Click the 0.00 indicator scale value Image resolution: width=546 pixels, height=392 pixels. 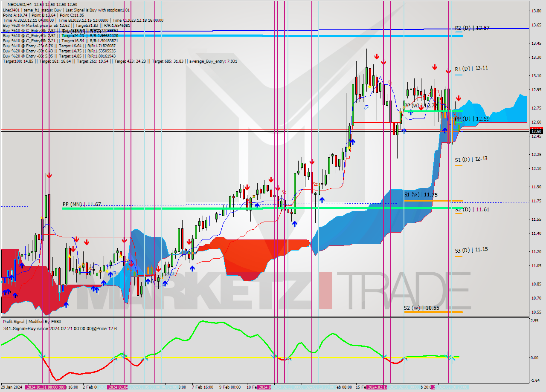pyautogui.click(x=535, y=358)
